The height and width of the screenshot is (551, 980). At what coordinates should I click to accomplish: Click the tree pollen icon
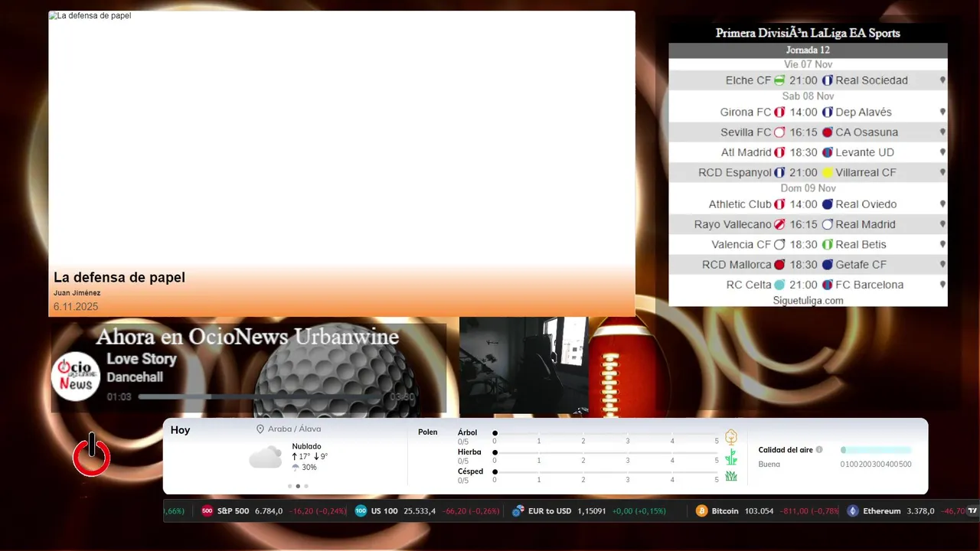[x=731, y=437]
